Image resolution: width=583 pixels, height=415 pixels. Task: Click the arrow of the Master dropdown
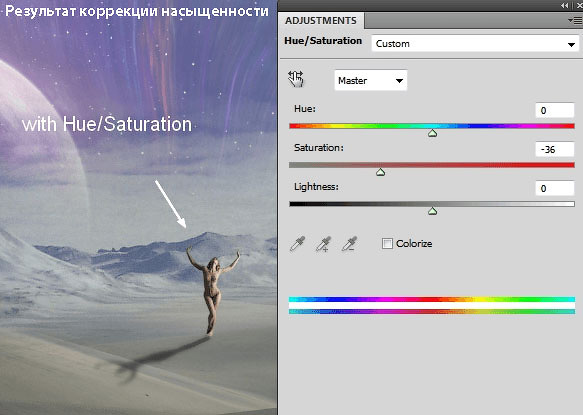(399, 81)
